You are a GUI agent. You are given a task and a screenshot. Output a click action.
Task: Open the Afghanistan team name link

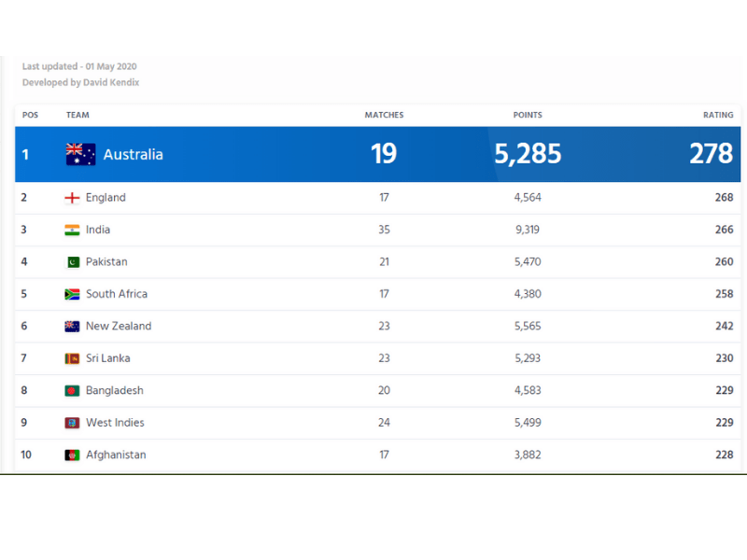[x=116, y=455]
